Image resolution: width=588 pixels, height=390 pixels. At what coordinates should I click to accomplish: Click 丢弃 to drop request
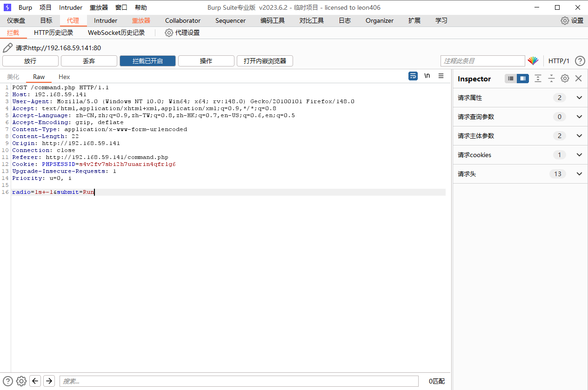(89, 61)
